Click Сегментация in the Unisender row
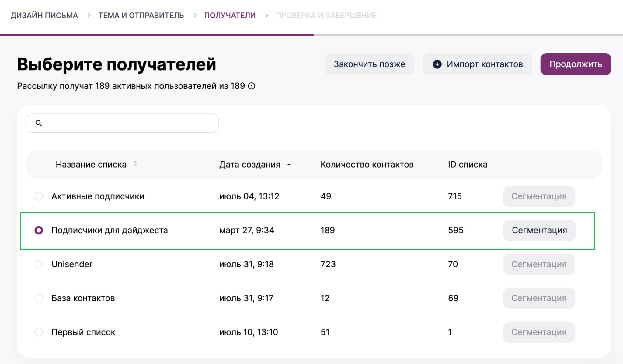The height and width of the screenshot is (364, 623). coord(539,264)
